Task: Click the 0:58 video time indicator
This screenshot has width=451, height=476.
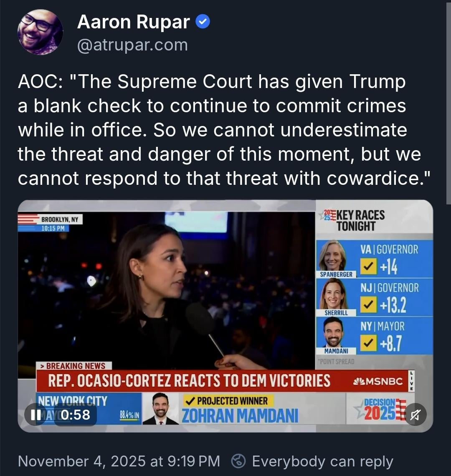Action: pos(75,415)
